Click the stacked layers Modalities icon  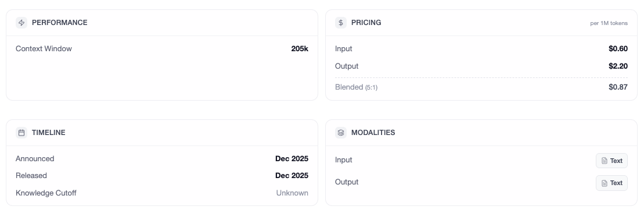(341, 133)
